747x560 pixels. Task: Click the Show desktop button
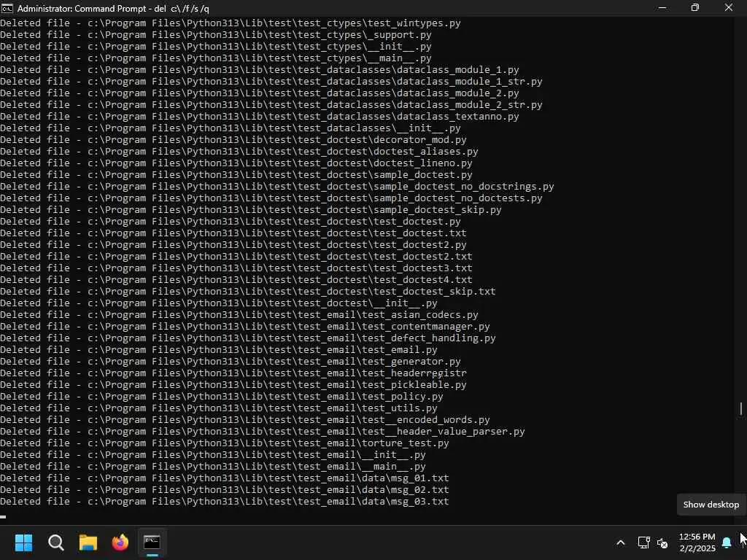pos(745,542)
